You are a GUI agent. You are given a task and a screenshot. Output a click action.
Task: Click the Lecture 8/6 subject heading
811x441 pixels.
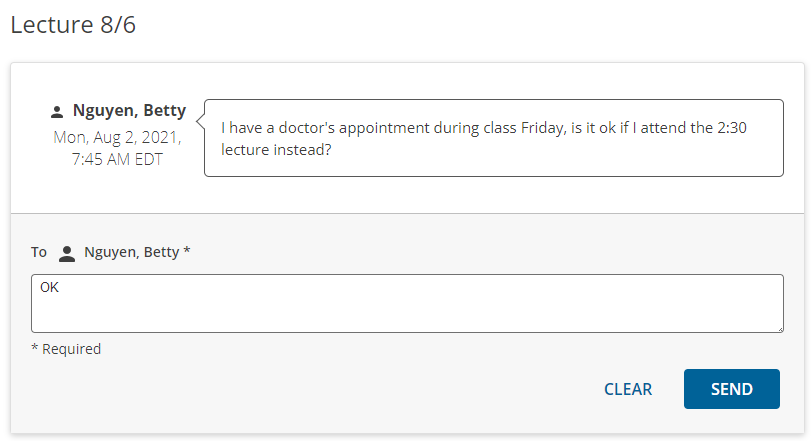coord(73,25)
